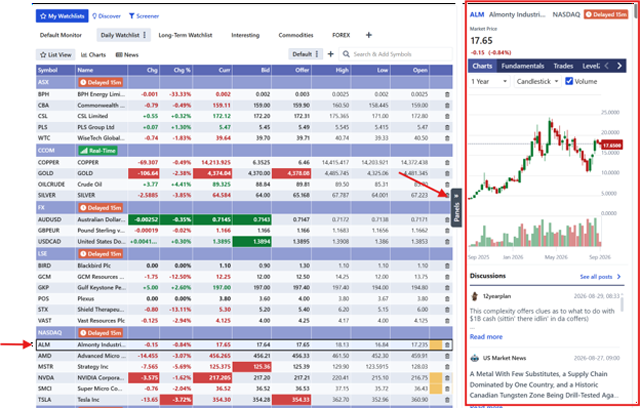
Task: Click the side panel vertical scrollbar
Action: 636,9
